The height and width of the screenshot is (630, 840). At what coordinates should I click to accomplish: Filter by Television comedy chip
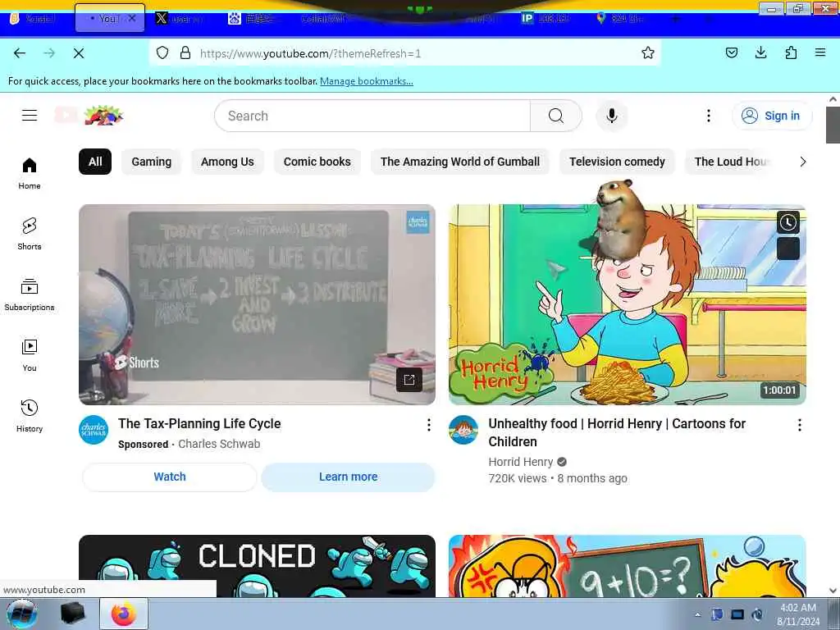click(617, 162)
